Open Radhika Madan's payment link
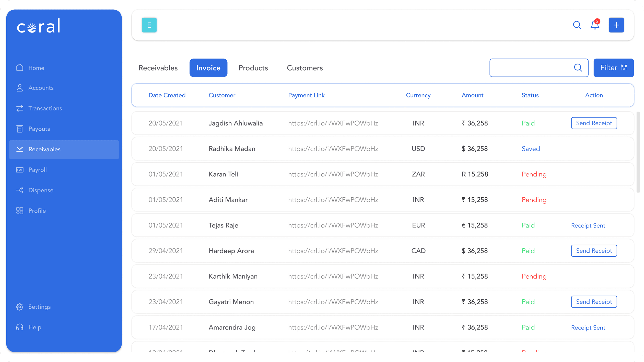Viewport: 644px width, 362px height. click(333, 149)
